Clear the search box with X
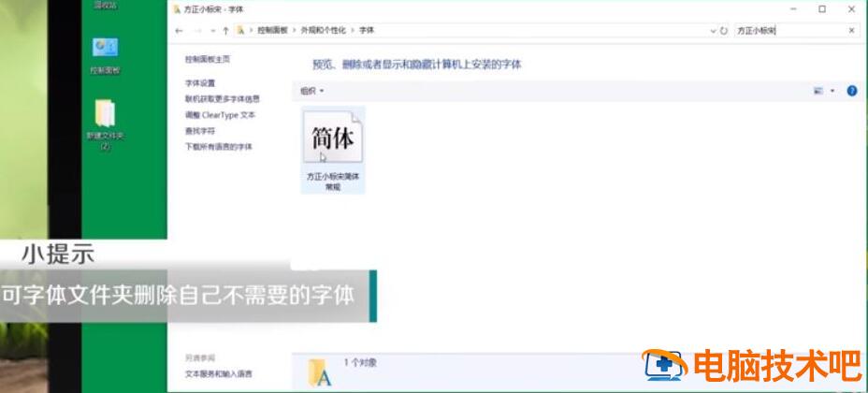 tap(851, 31)
